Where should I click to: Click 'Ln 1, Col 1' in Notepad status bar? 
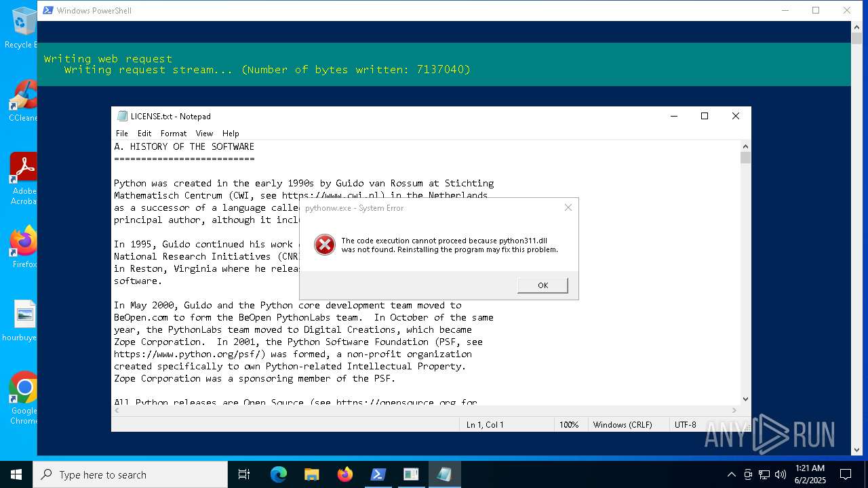(x=485, y=425)
